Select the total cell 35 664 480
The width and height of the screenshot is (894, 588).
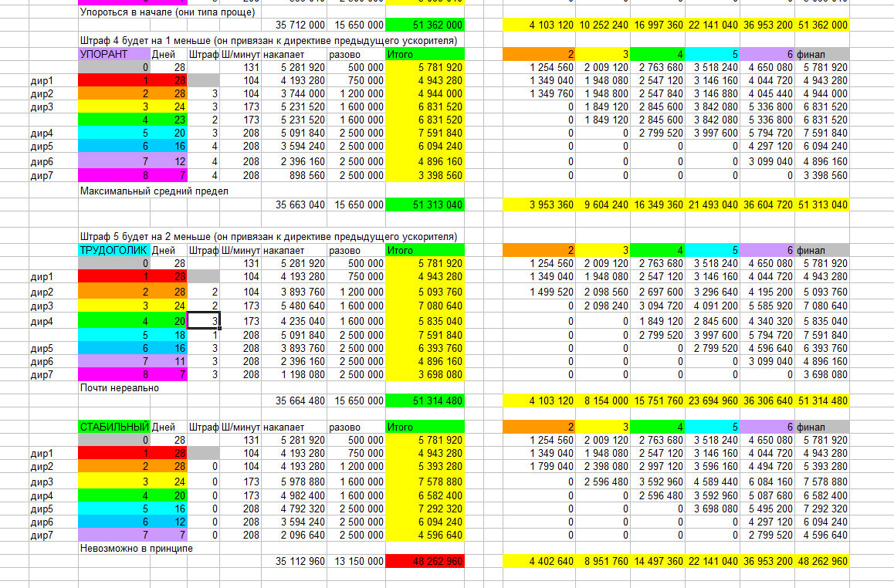pyautogui.click(x=294, y=400)
